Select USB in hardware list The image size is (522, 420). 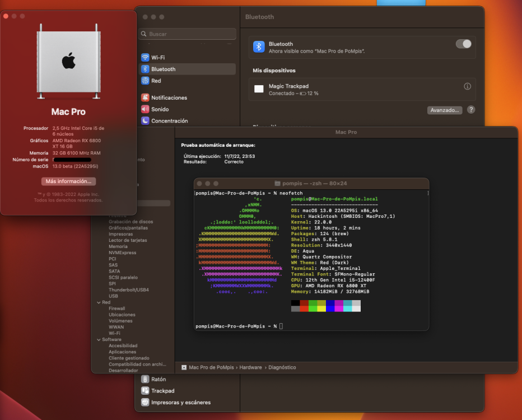pos(114,296)
